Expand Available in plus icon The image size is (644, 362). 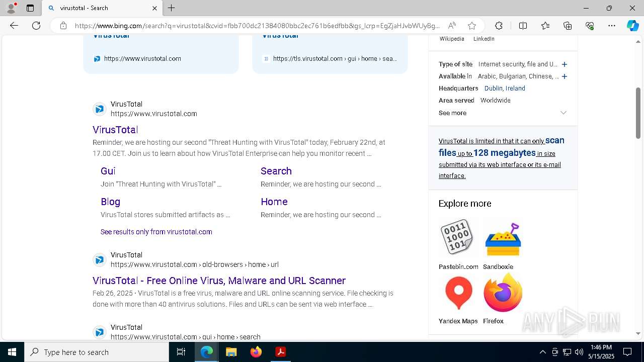point(565,76)
